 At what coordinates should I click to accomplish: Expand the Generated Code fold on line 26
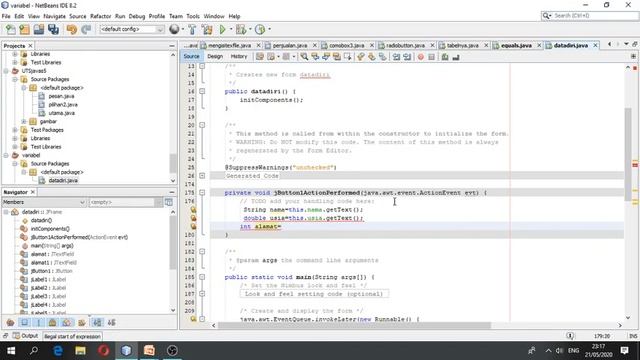(202, 176)
